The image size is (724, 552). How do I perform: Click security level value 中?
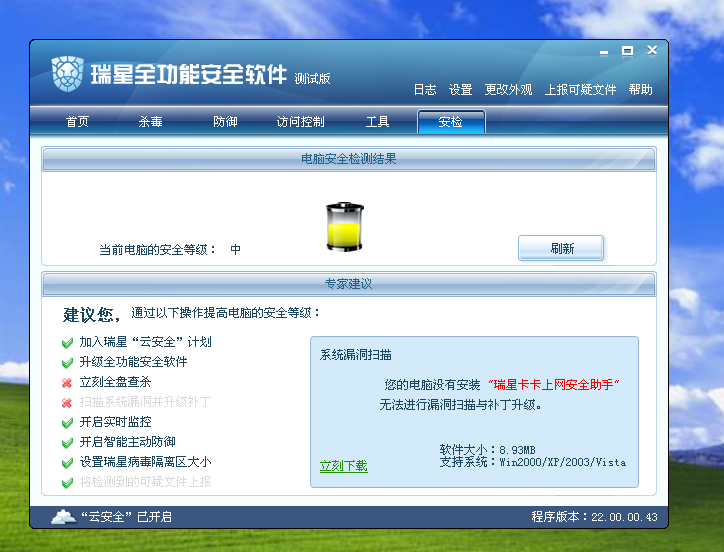pyautogui.click(x=235, y=249)
